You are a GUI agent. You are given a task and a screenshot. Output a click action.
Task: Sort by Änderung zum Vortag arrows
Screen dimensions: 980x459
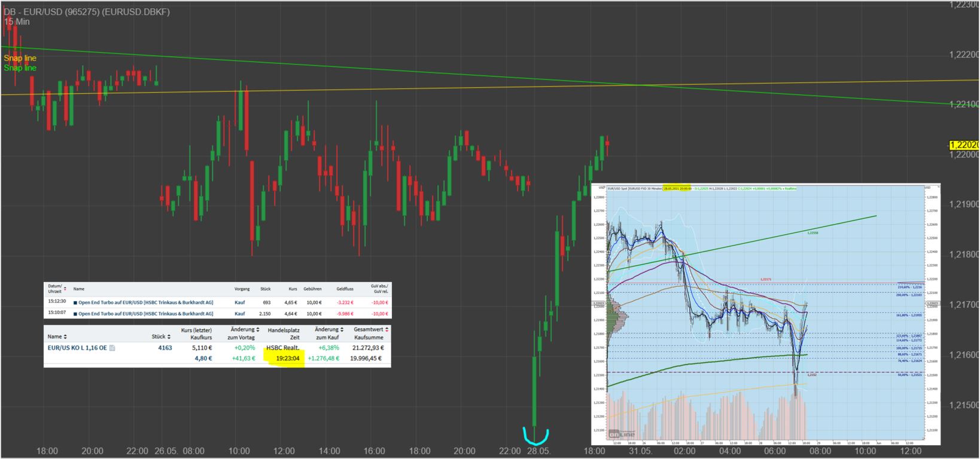click(x=258, y=329)
